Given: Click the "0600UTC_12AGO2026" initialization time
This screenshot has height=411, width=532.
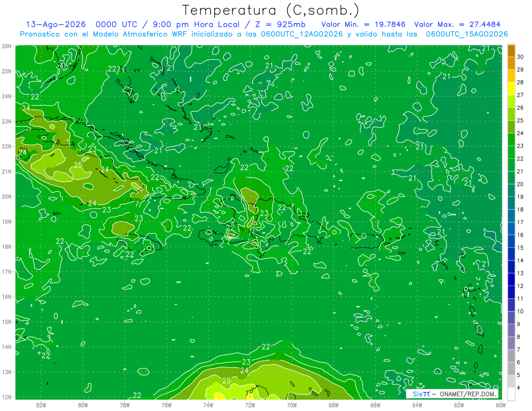Looking at the screenshot, I should (x=302, y=34).
